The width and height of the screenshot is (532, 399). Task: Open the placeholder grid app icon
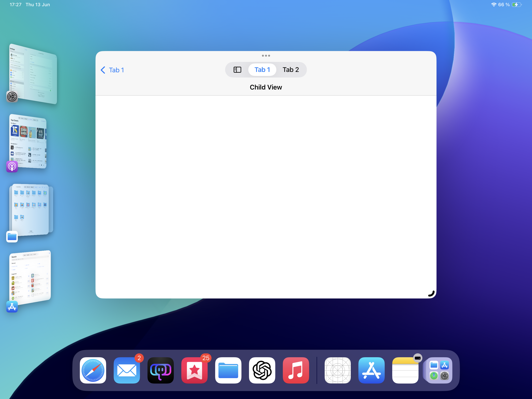(x=338, y=370)
